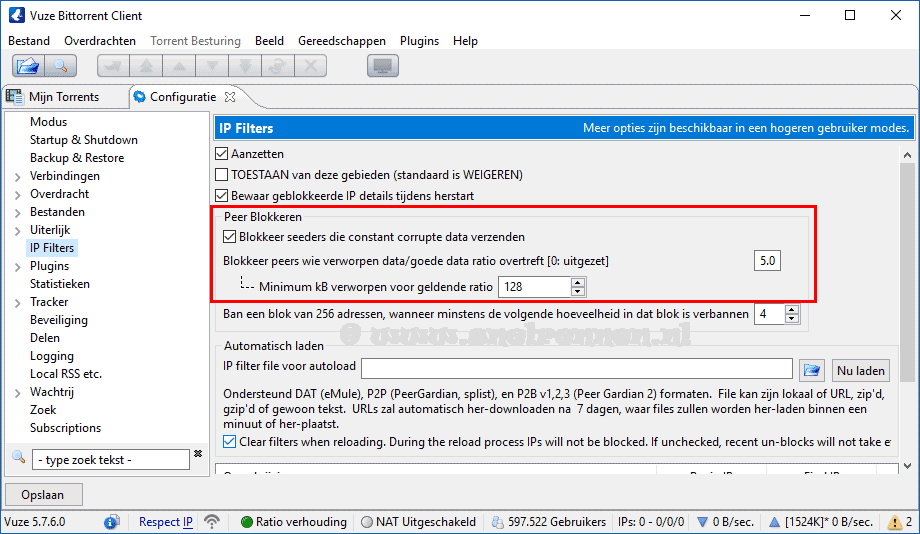Switch to the Mijn Torrents tab
This screenshot has height=534, width=920.
click(x=64, y=97)
